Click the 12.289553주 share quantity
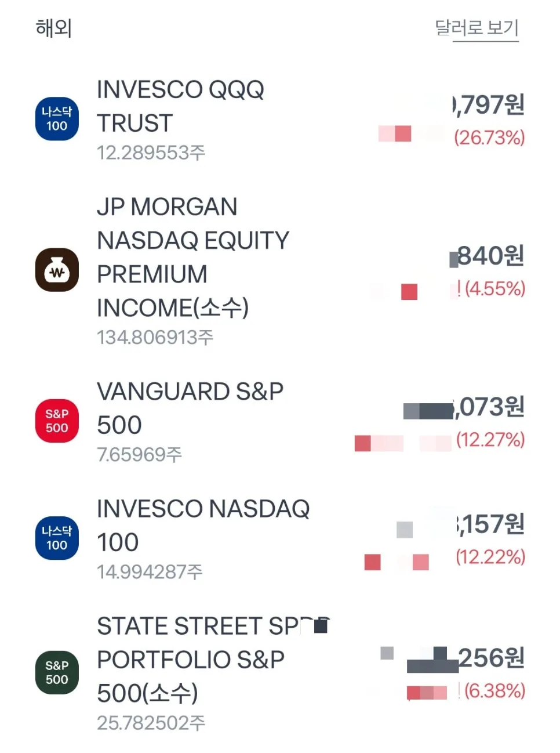Screen dimensions: 560x753 point(151,153)
